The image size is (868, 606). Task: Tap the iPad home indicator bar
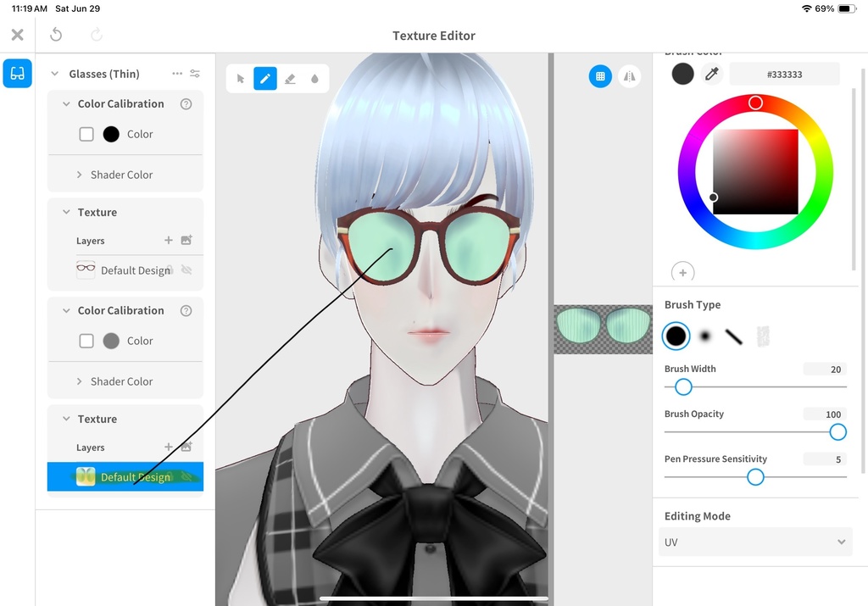coord(433,598)
